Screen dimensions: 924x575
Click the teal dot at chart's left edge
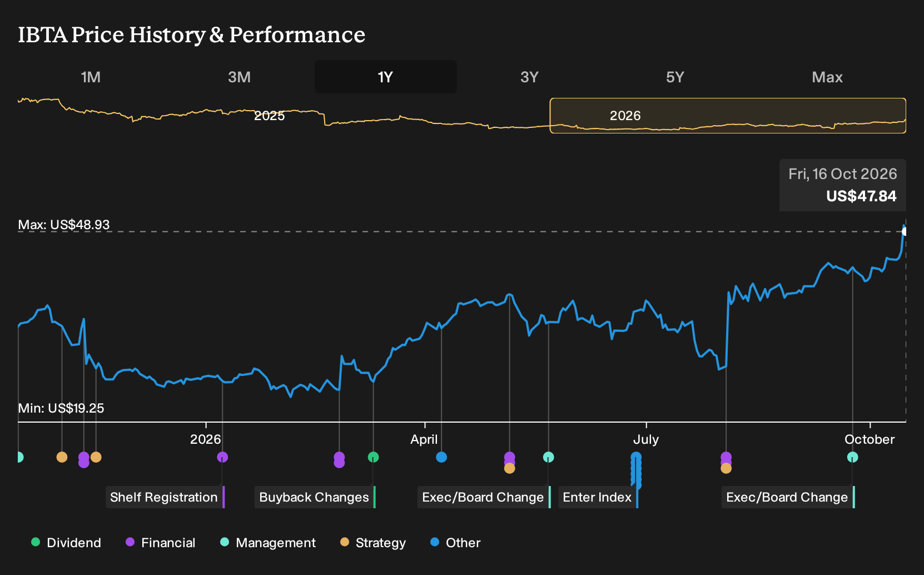[20, 457]
